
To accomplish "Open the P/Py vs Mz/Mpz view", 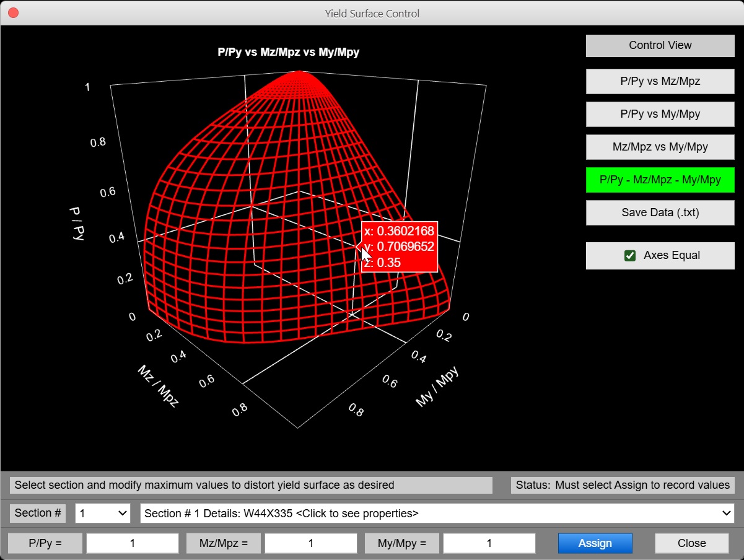I will [x=660, y=81].
